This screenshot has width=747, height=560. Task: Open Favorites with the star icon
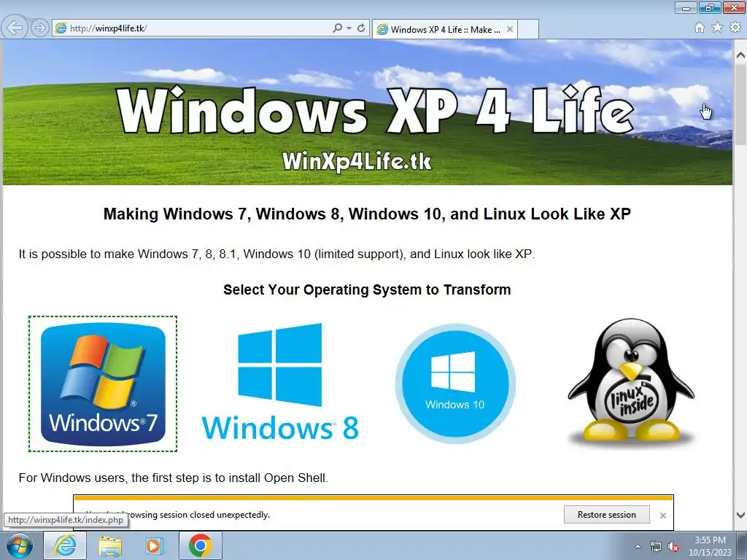717,28
